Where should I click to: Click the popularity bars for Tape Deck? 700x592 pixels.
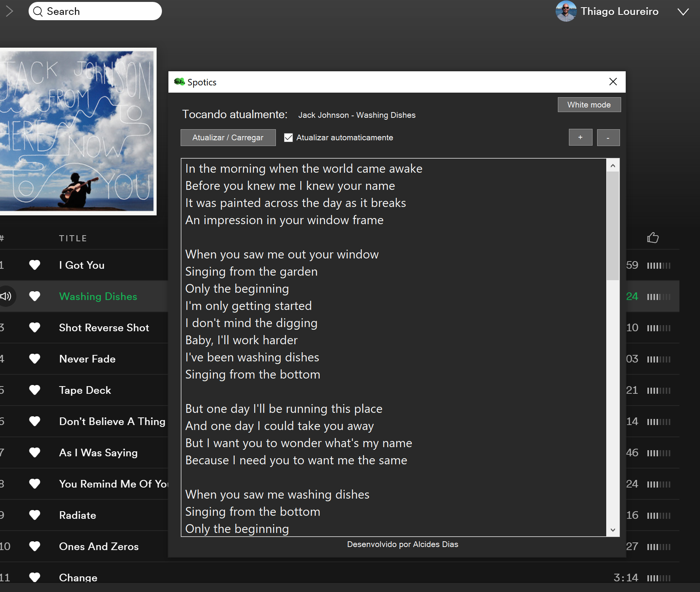658,390
